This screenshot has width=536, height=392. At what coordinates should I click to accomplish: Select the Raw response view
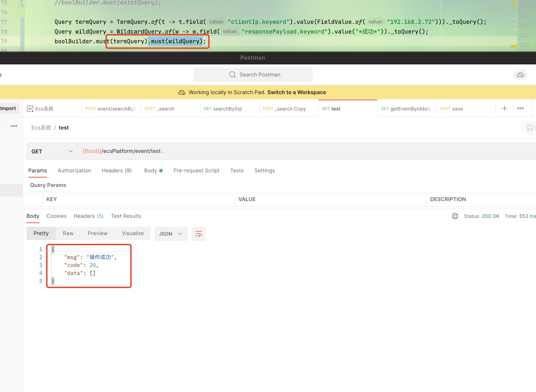(68, 233)
